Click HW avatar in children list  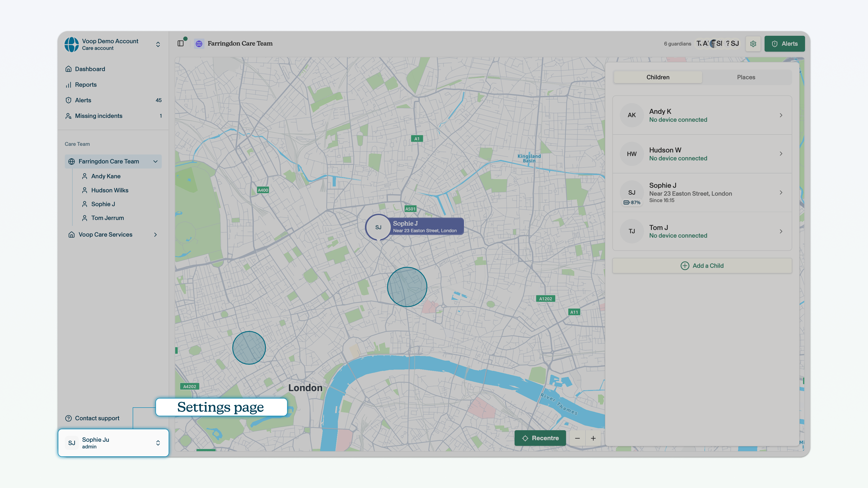632,154
